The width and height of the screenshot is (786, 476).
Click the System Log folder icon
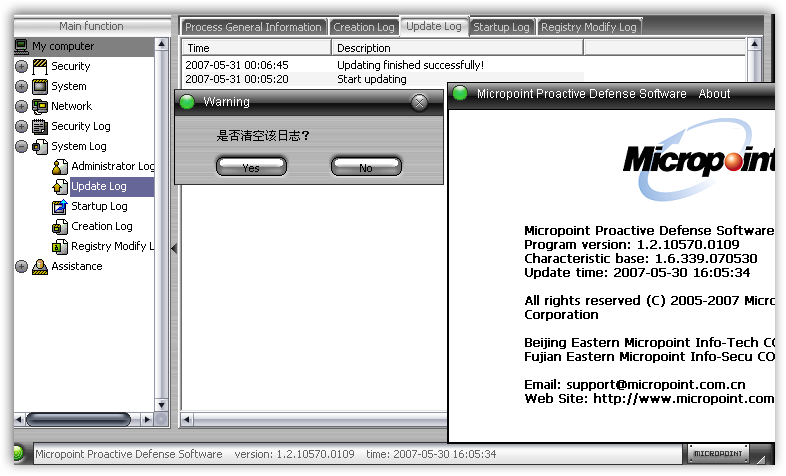tap(40, 146)
